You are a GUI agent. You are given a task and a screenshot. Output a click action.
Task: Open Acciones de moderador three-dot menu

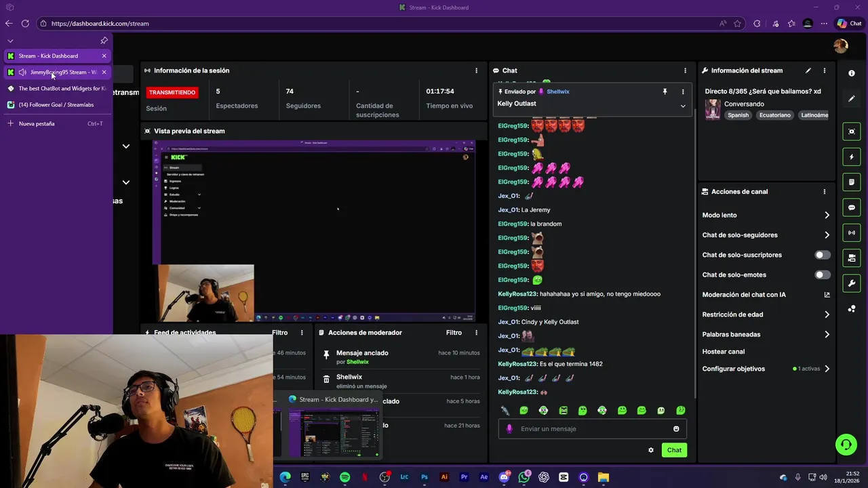[x=476, y=333]
